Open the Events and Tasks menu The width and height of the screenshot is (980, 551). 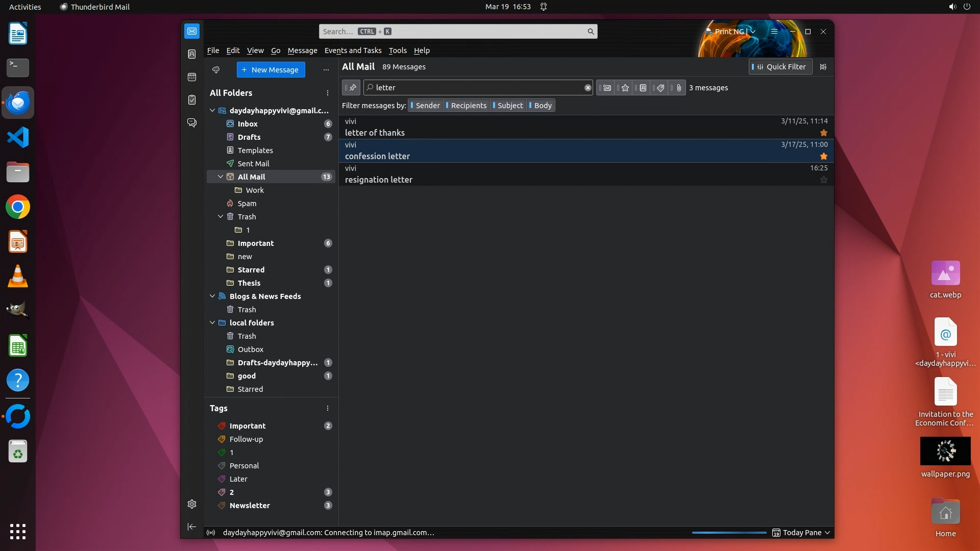tap(353, 51)
